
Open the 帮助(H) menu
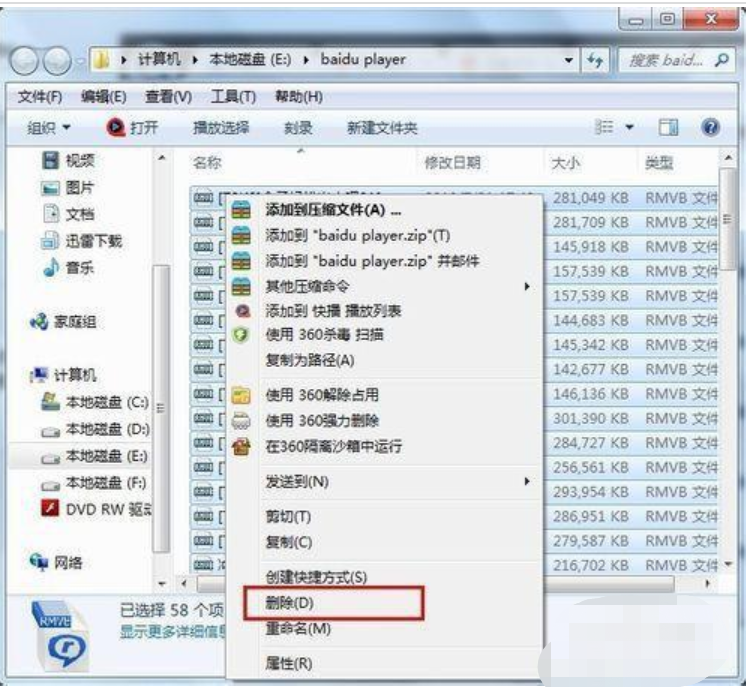point(299,97)
